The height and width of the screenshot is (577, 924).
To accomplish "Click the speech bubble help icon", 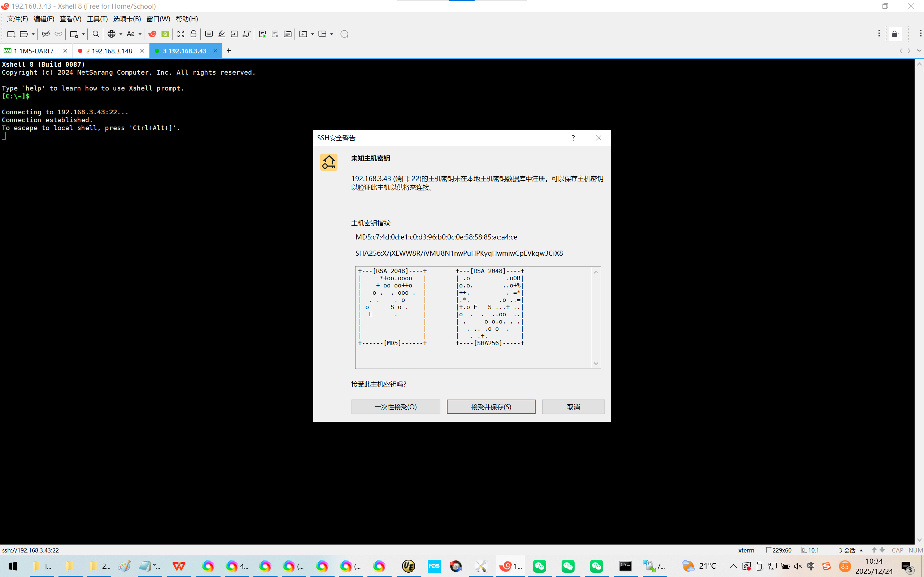I will coord(344,34).
